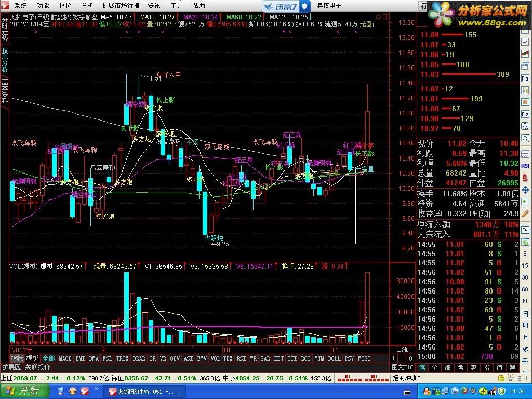Click the red S dollar icon
The width and height of the screenshot is (532, 399).
[525, 178]
